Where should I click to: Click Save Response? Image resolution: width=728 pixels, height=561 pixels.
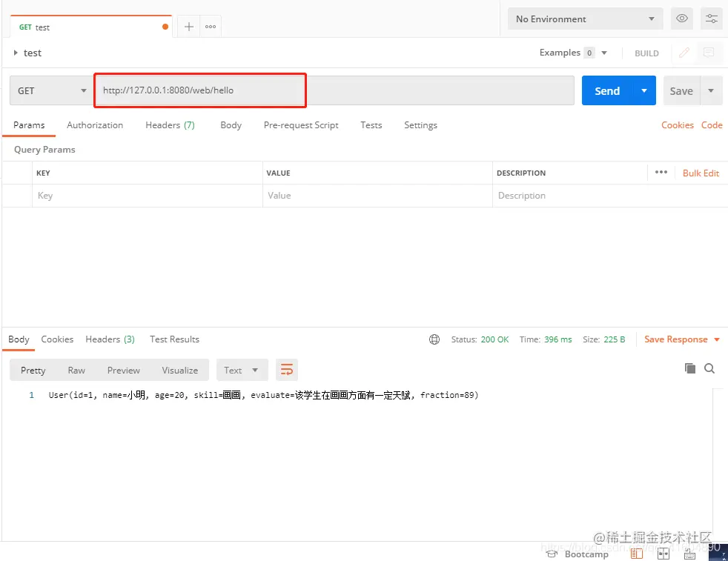[675, 339]
